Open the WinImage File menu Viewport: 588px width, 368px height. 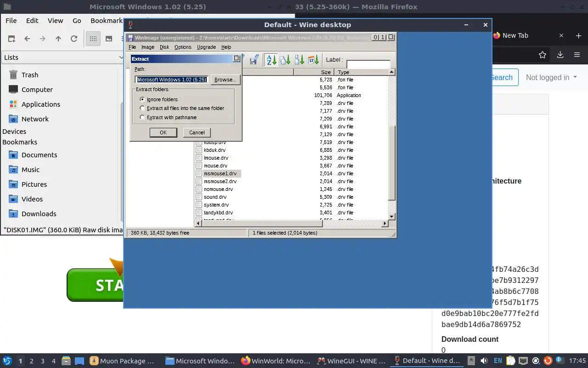(132, 47)
